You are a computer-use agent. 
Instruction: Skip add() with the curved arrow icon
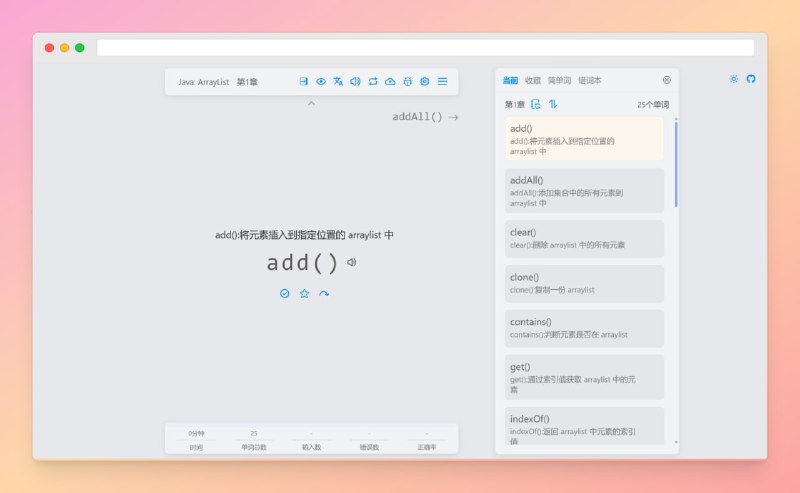(324, 293)
